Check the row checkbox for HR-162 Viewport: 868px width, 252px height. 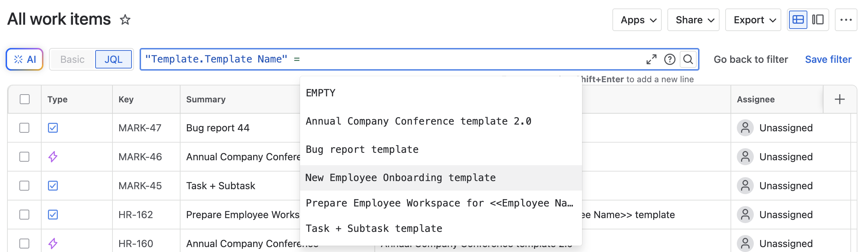point(25,215)
